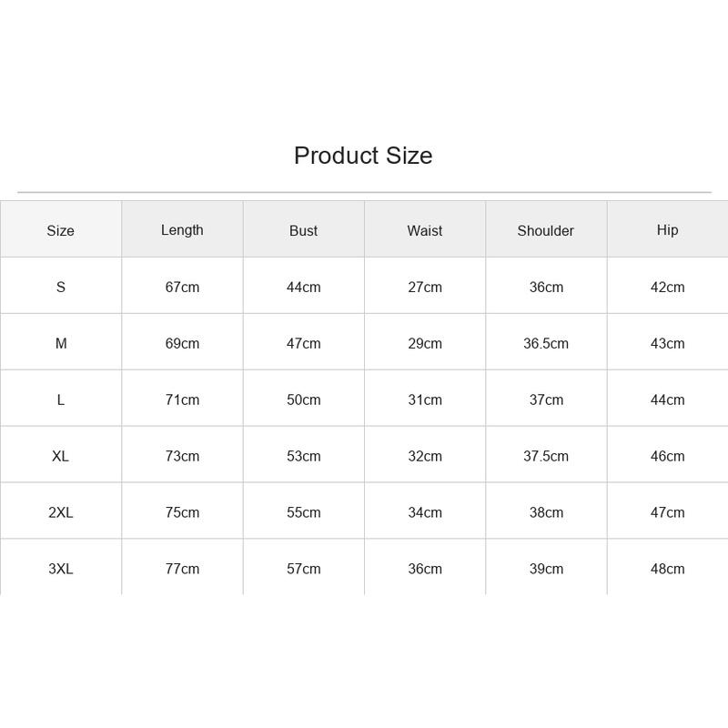728x728 pixels.
Task: Select the 48cm hip cell
Action: 667,569
